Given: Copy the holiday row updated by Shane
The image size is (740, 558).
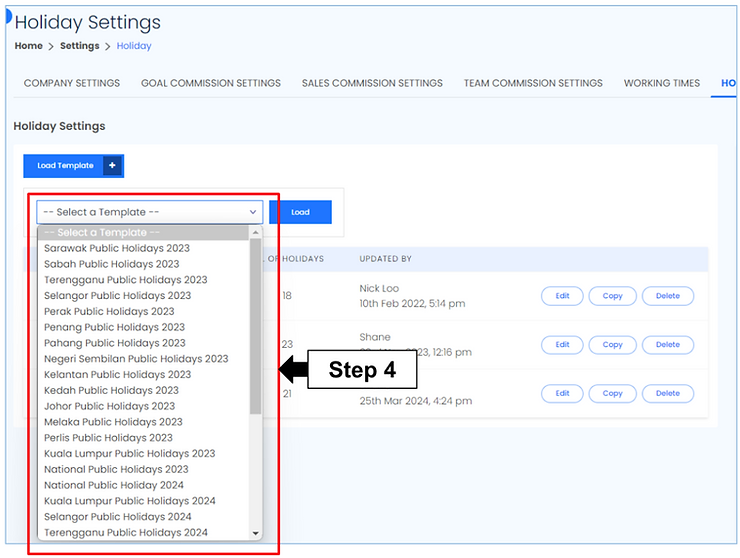Looking at the screenshot, I should point(612,345).
